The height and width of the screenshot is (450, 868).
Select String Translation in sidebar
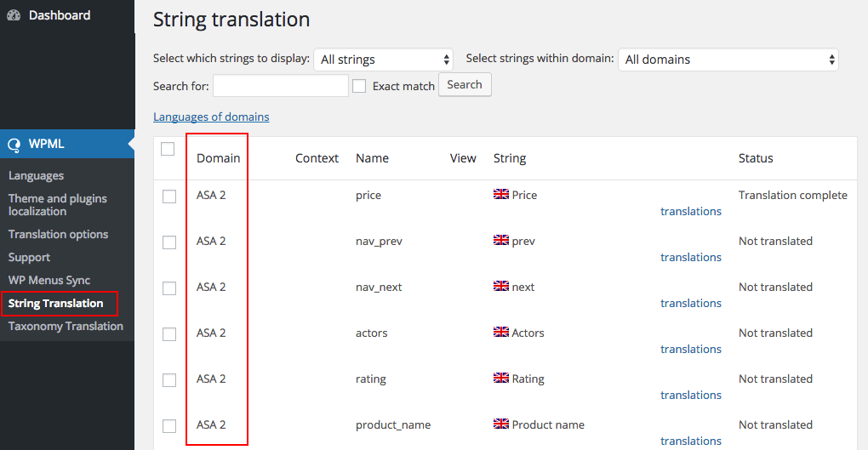tap(55, 304)
